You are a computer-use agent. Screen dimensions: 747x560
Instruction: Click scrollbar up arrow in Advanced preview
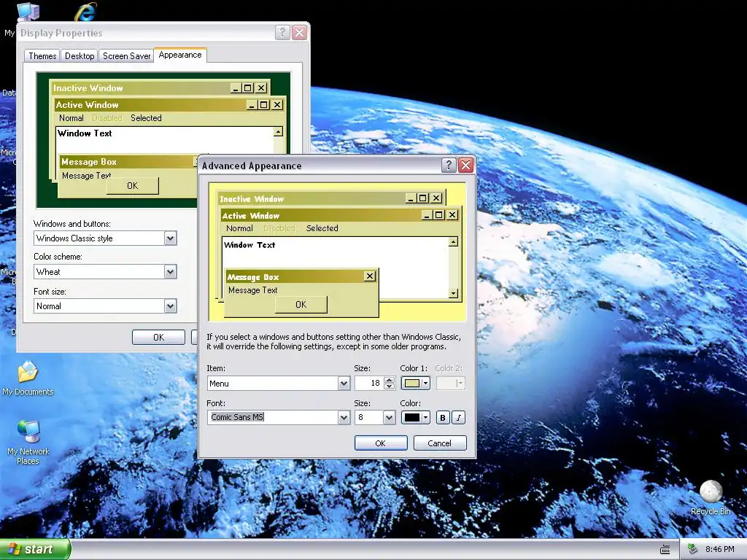click(x=454, y=242)
